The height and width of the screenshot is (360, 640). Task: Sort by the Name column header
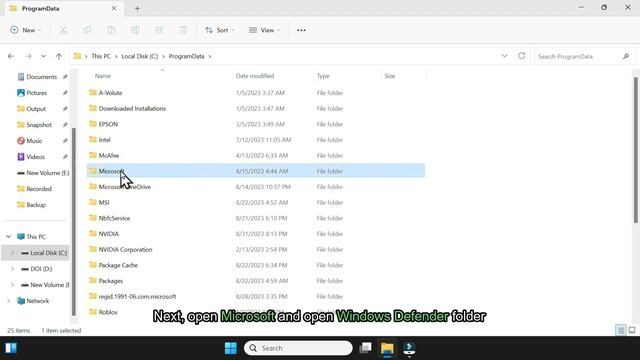point(103,76)
